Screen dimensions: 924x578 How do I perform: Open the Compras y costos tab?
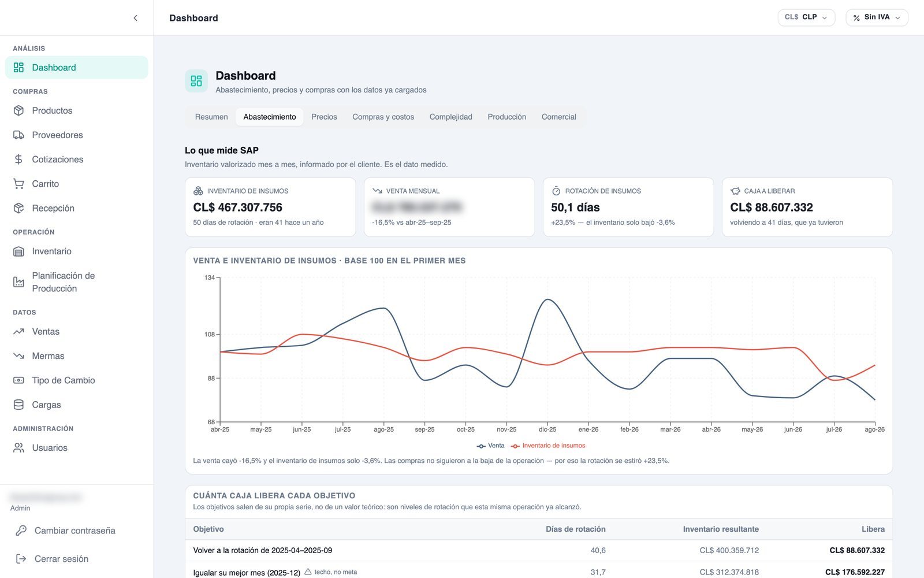point(383,117)
